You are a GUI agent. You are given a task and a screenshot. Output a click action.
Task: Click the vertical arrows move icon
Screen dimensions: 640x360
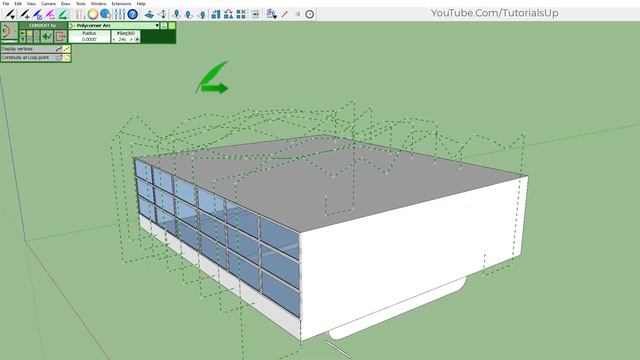pos(163,15)
